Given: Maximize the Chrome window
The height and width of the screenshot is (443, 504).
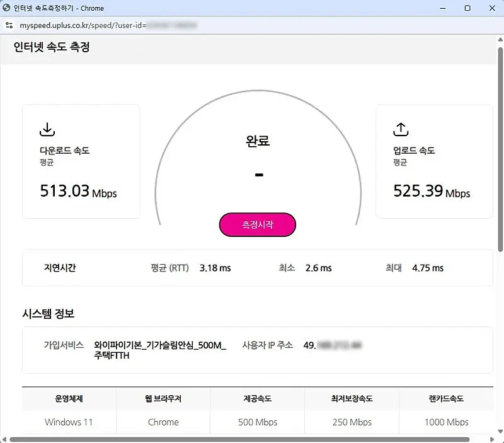Looking at the screenshot, I should pos(467,8).
